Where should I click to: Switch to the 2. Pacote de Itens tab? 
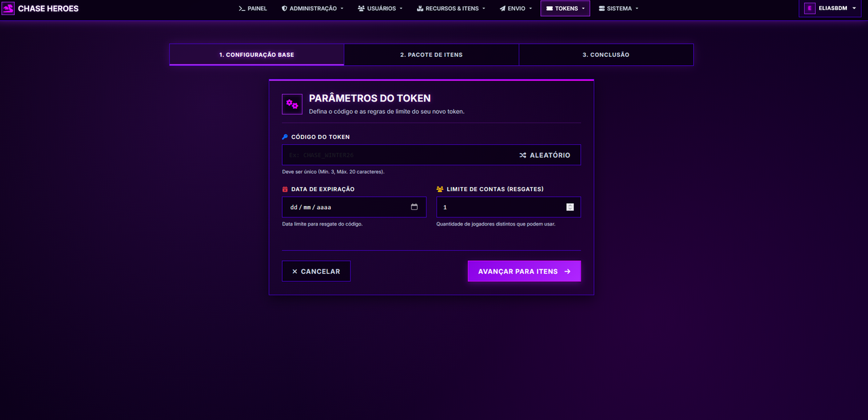click(x=431, y=54)
